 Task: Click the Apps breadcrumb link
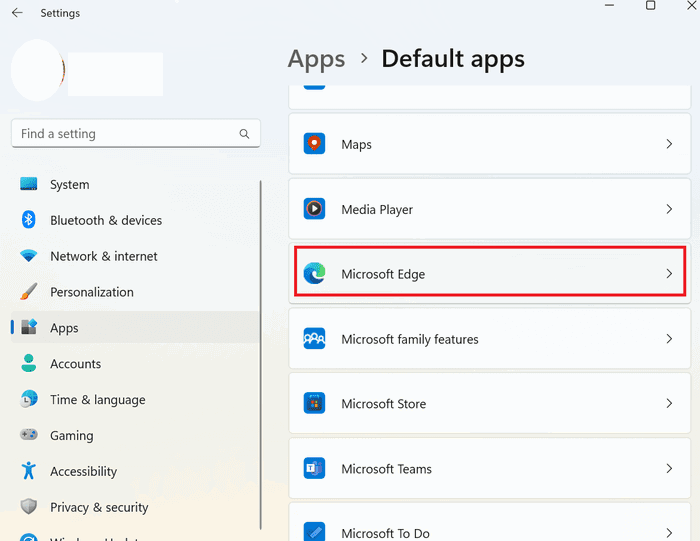316,59
